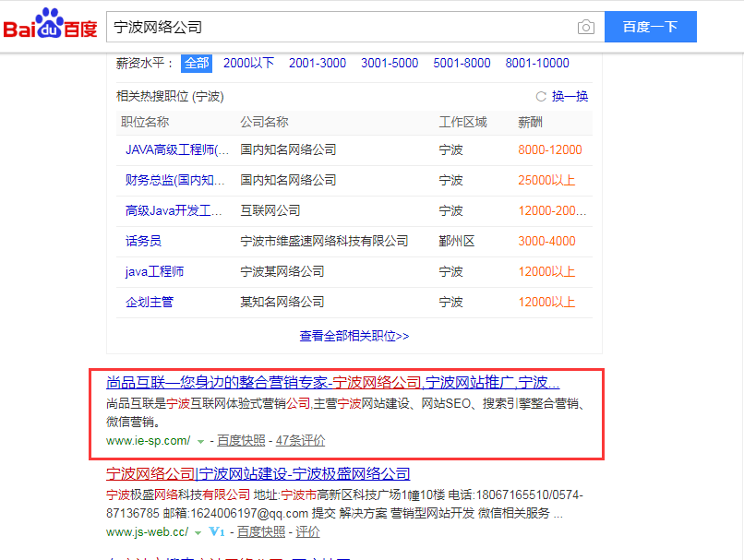Expand the arrow next to www.ie-sp.com/
The height and width of the screenshot is (560, 744).
pos(200,442)
